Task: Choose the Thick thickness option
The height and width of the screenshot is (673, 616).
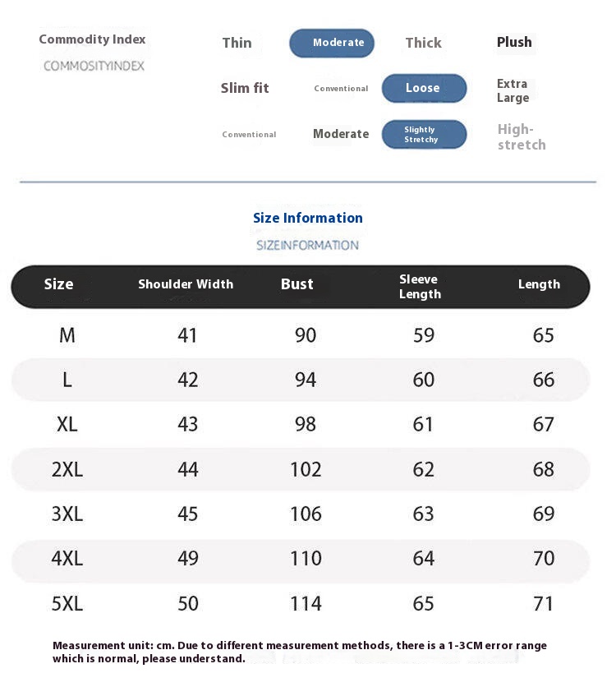Action: (423, 43)
